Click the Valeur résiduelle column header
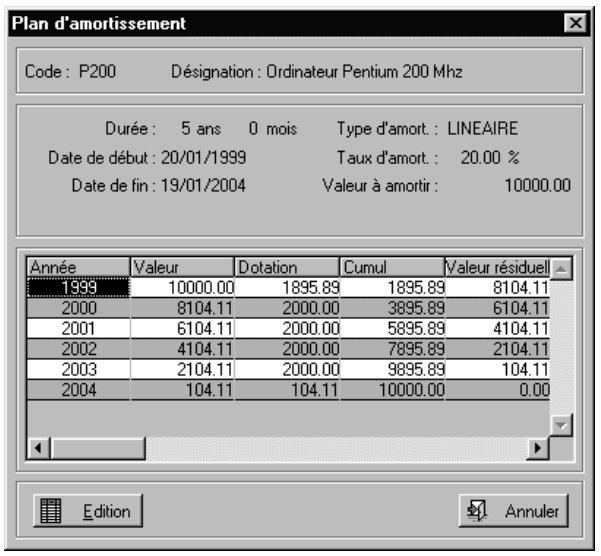The image size is (601, 556). point(498,267)
